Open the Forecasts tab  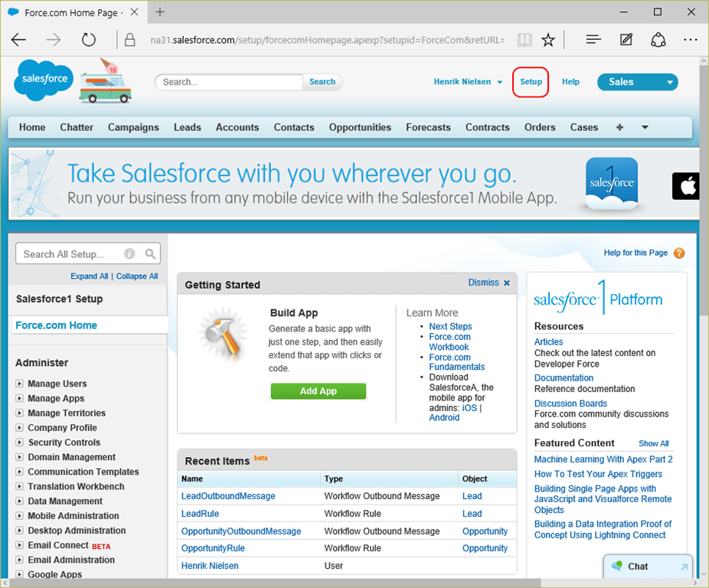coord(428,128)
